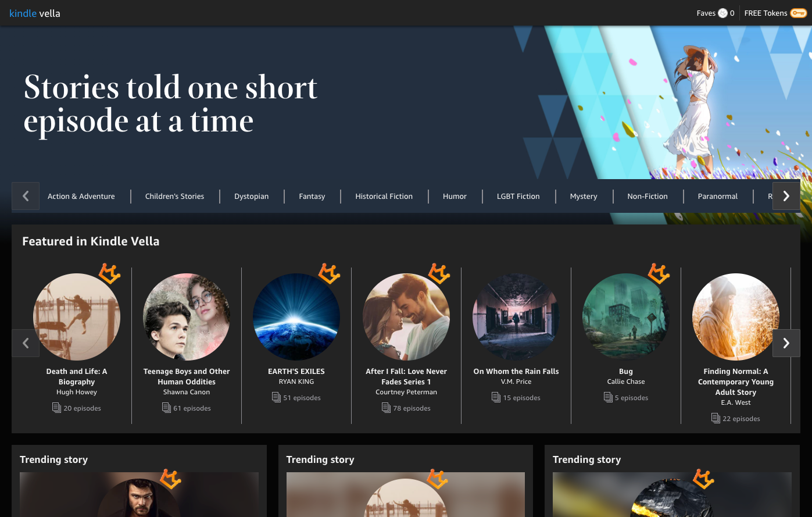This screenshot has height=517, width=812.
Task: Select the Fantasy genre tab
Action: 312,196
